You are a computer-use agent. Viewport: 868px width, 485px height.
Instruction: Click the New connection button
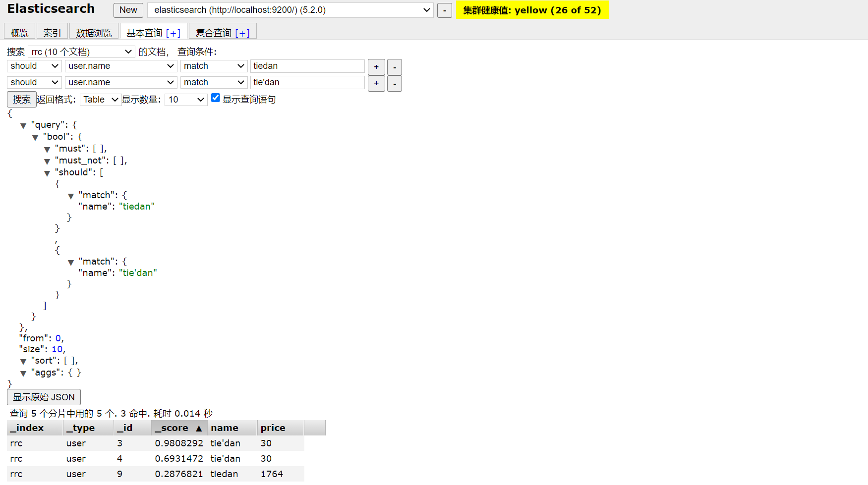tap(128, 10)
